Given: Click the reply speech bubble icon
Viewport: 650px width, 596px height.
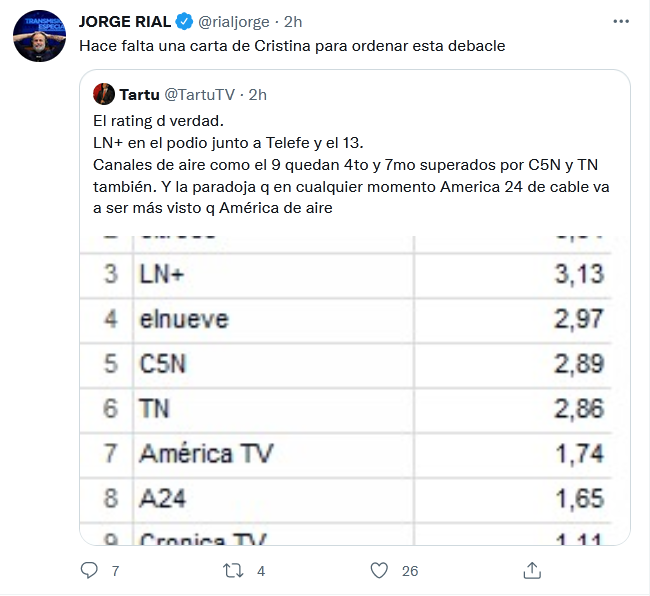Looking at the screenshot, I should pos(89,570).
